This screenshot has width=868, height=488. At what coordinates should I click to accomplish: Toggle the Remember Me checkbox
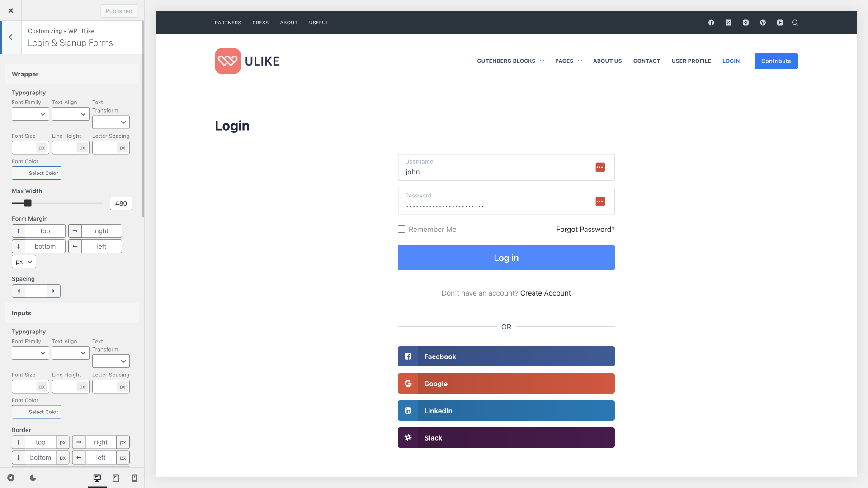401,229
